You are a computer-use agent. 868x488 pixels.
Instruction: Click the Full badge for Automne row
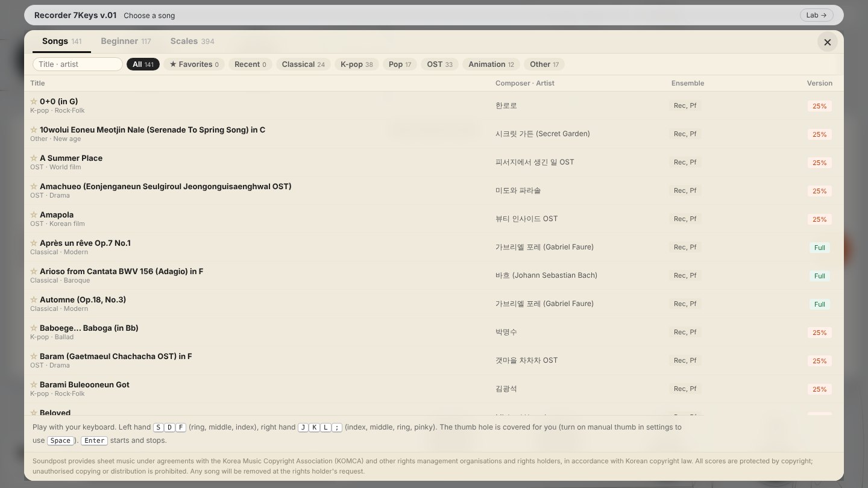pos(820,304)
